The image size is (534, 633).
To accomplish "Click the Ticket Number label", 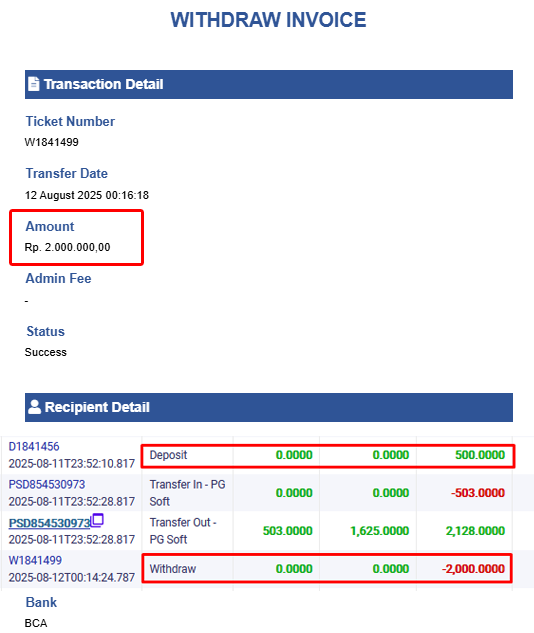I will click(70, 122).
